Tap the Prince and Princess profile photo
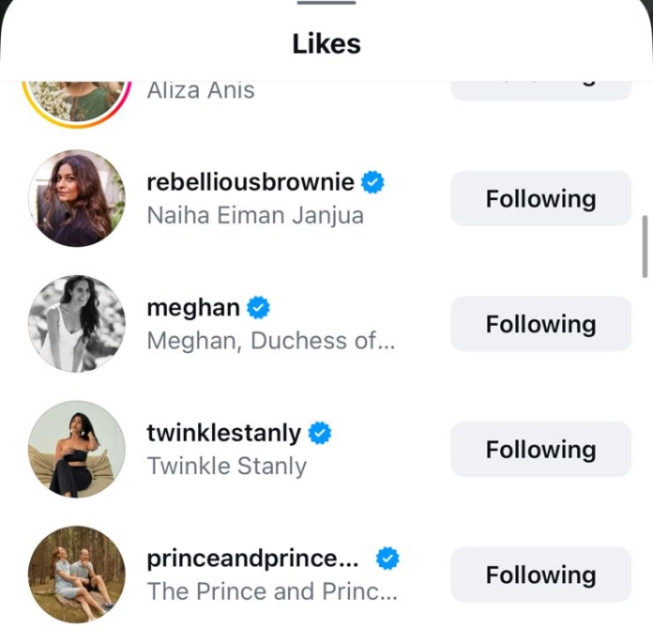 pos(77,575)
